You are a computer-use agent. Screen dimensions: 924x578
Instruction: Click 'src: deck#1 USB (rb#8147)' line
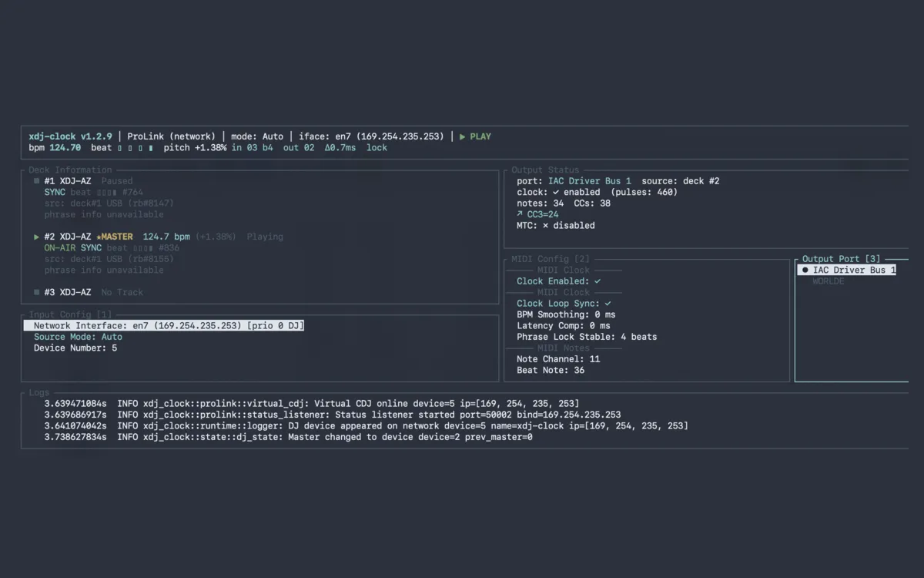109,203
